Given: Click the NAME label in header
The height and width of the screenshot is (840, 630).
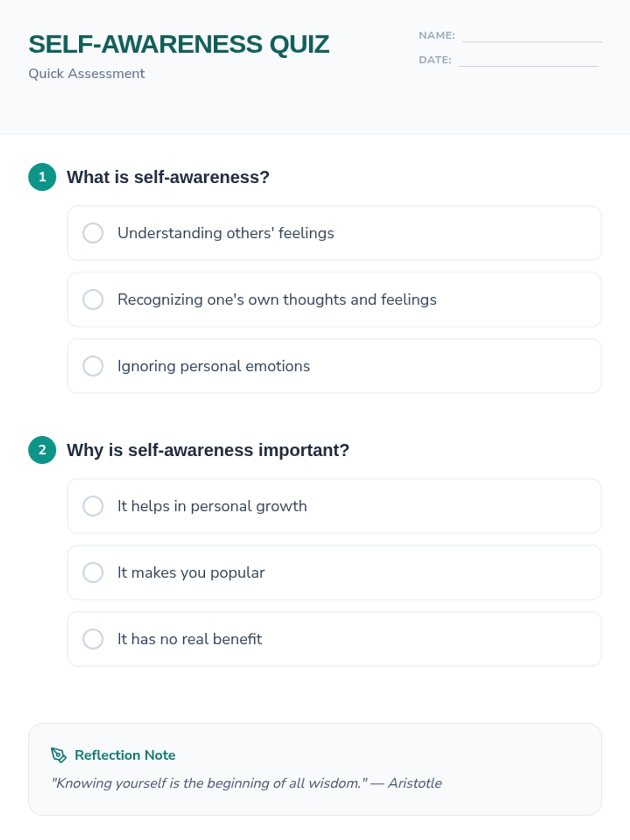Looking at the screenshot, I should point(436,36).
